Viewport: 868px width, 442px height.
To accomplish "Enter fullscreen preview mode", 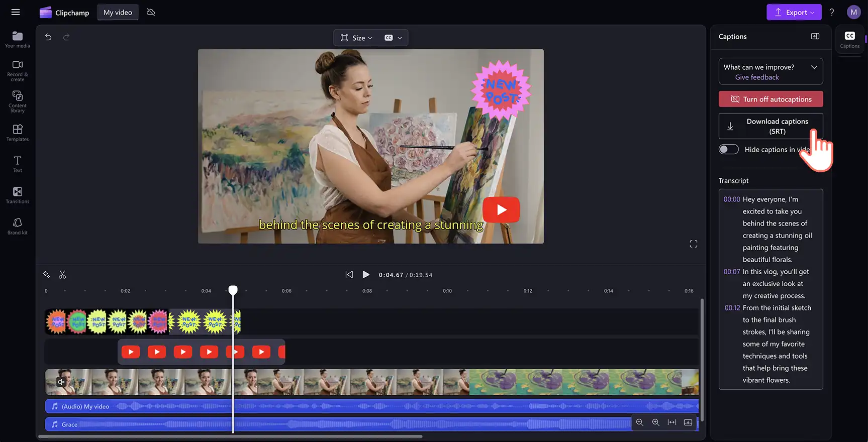I will point(694,244).
